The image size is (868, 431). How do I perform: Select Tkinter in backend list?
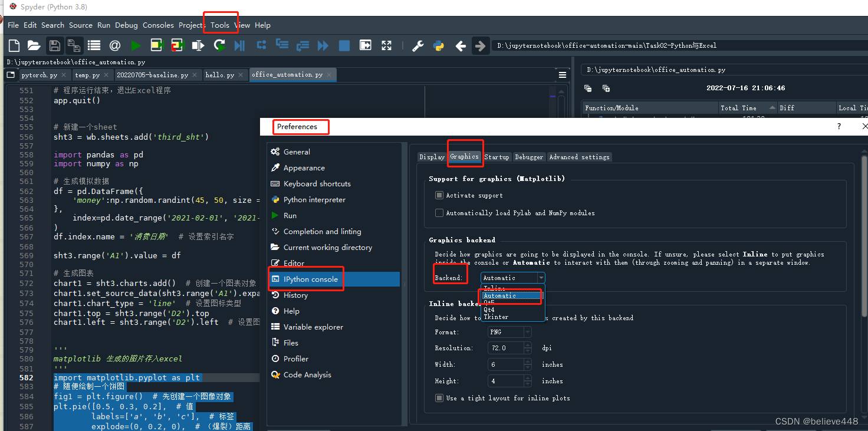click(511, 317)
